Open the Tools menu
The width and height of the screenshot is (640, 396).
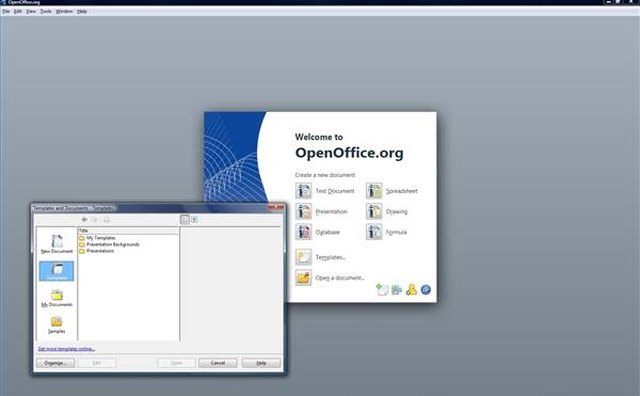click(46, 11)
